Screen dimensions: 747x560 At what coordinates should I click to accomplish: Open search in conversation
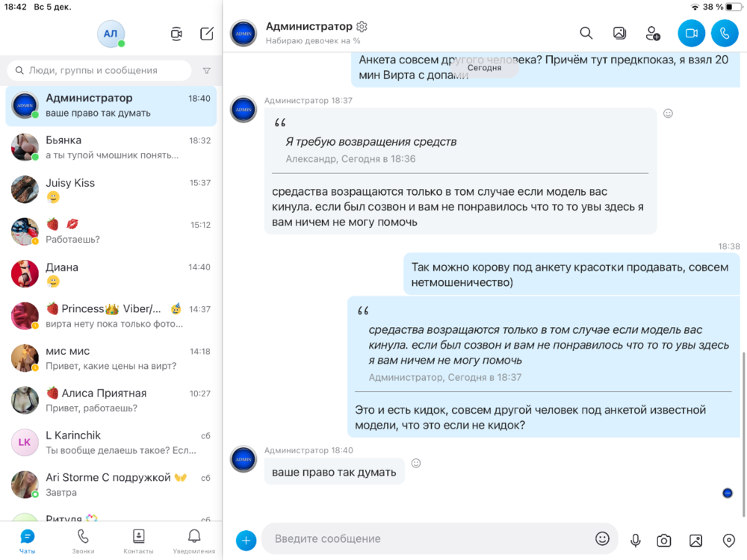[586, 33]
